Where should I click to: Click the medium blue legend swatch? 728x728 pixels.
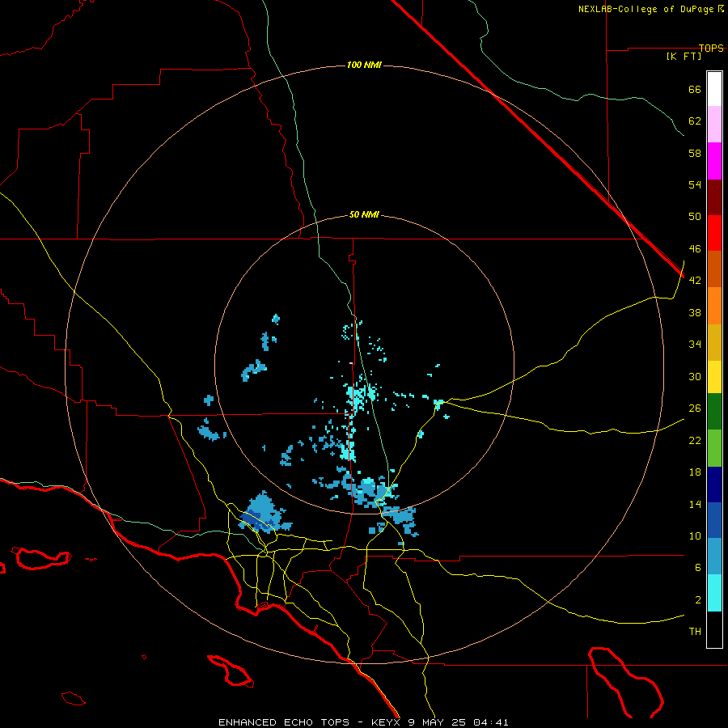click(714, 520)
